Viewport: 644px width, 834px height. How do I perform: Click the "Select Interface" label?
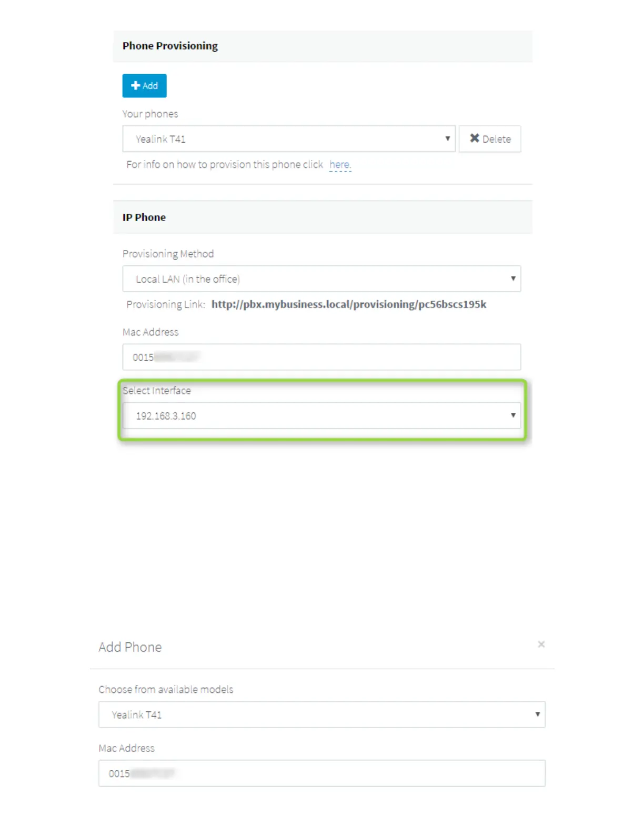157,391
